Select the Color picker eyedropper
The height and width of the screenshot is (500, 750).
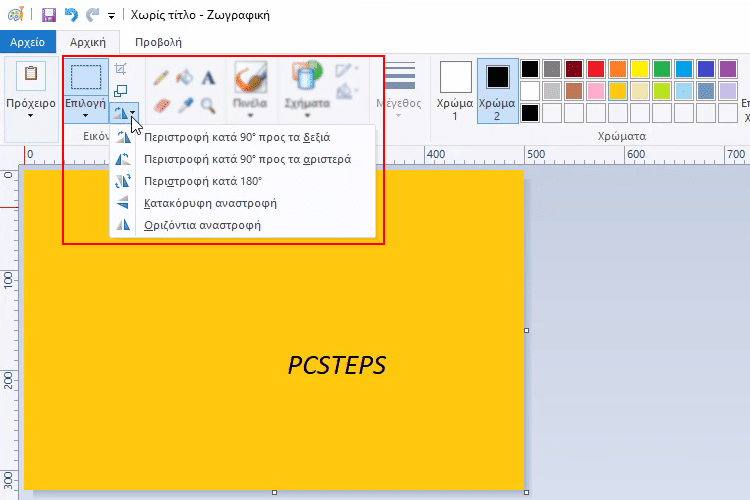tap(185, 105)
